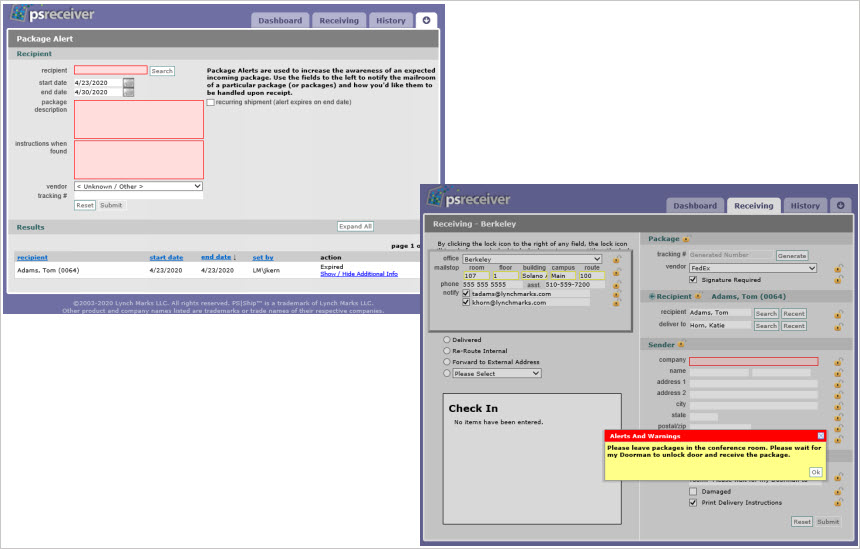This screenshot has height=549, width=860.
Task: Click Generate tracking number button
Action: pyautogui.click(x=792, y=256)
